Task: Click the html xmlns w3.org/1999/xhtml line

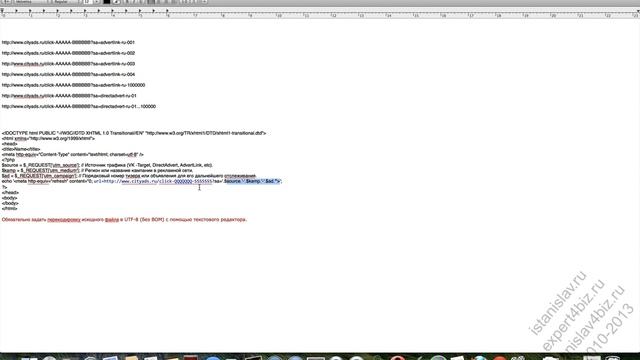Action: pos(48,138)
